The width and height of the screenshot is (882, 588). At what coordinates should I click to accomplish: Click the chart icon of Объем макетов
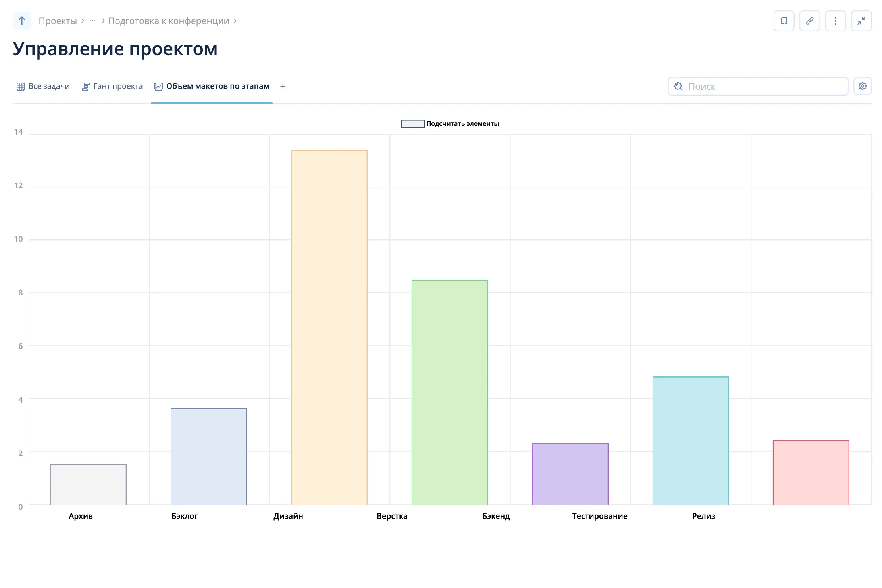(158, 87)
